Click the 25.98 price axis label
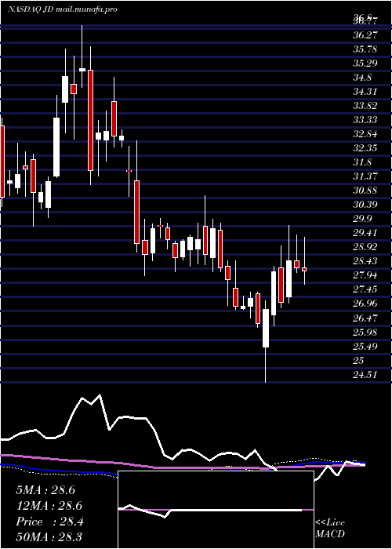The height and width of the screenshot is (549, 392). pos(365,332)
